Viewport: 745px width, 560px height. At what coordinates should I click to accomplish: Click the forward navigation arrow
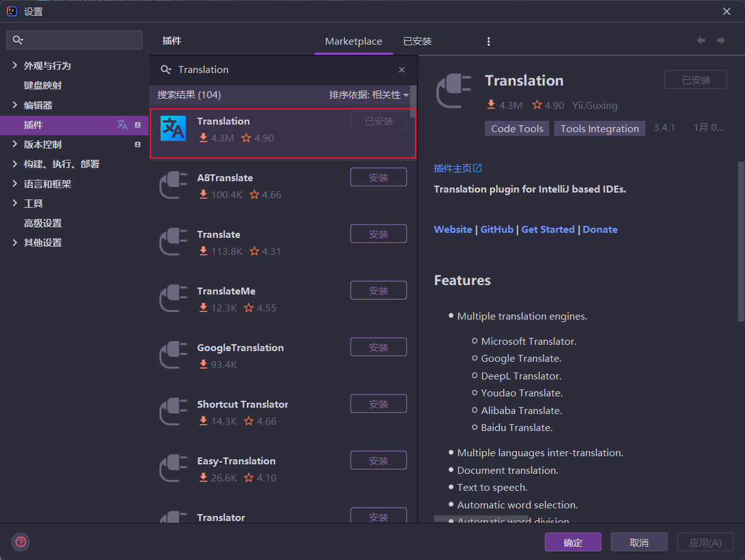pos(721,40)
